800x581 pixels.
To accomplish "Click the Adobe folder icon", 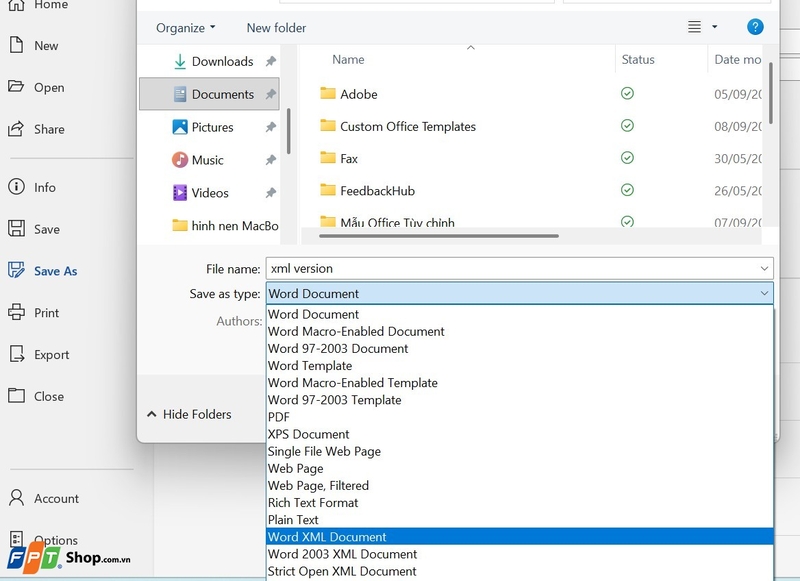I will [328, 93].
